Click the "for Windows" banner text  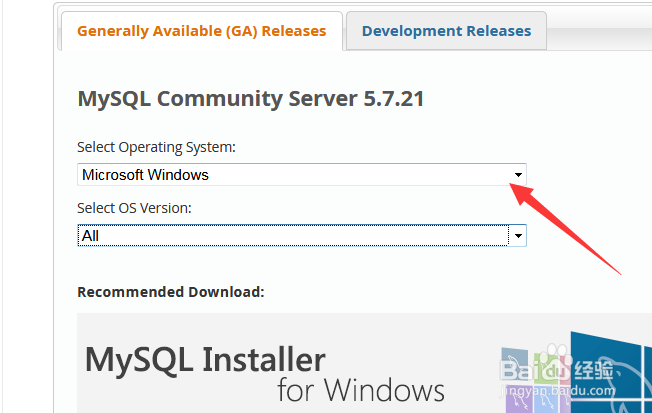click(361, 390)
